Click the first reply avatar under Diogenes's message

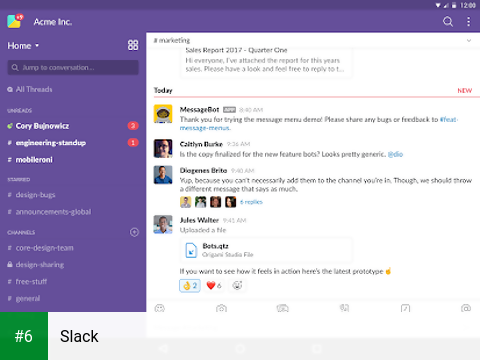[186, 202]
